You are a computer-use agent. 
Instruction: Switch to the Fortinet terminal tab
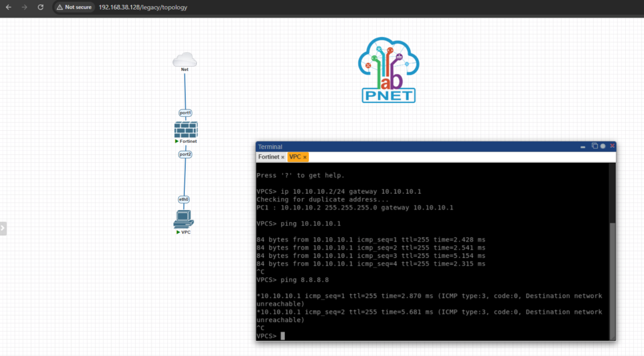(269, 157)
